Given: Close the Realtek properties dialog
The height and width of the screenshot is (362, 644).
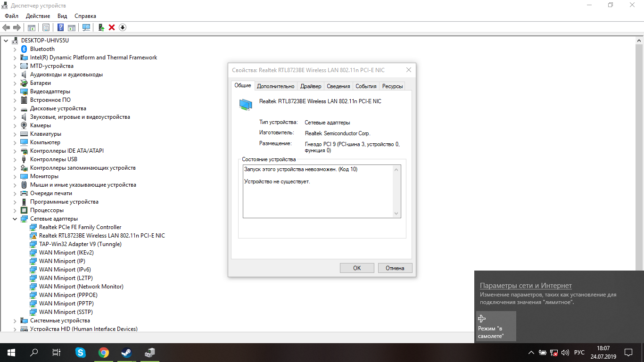Looking at the screenshot, I should tap(408, 70).
